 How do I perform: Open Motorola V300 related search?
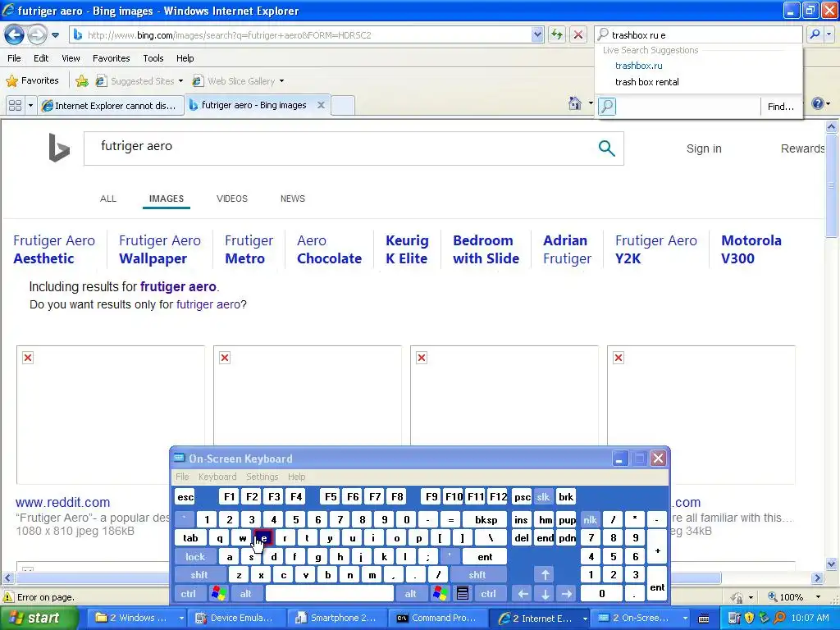751,249
